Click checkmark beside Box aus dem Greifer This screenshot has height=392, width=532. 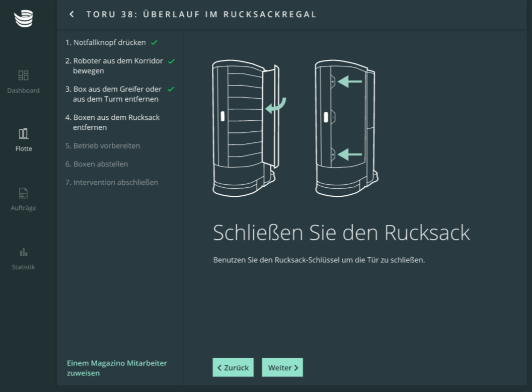[x=171, y=90]
